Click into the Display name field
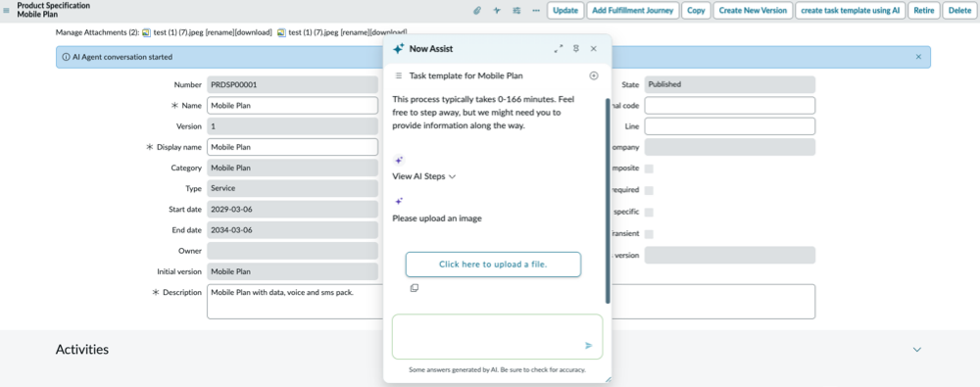This screenshot has width=980, height=387. 292,147
